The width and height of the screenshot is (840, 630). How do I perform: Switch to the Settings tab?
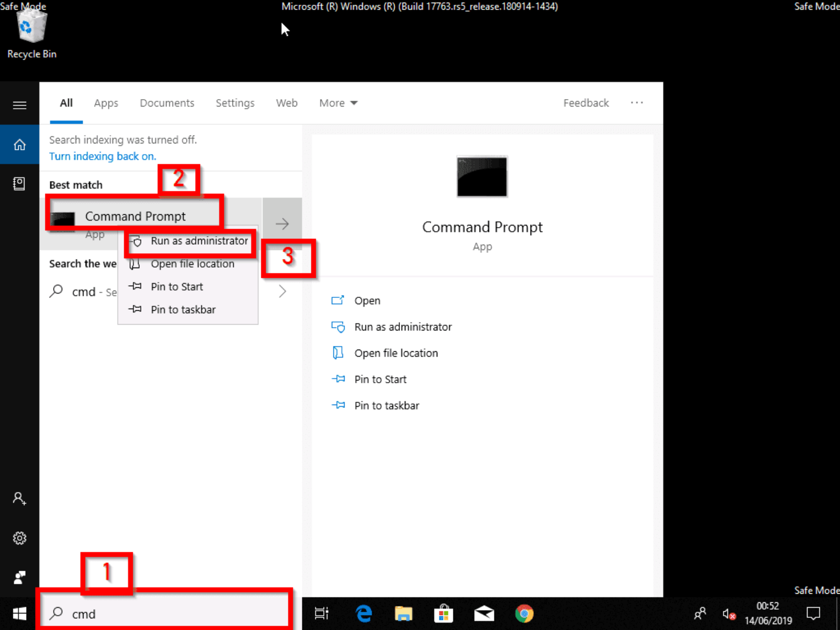coord(235,103)
